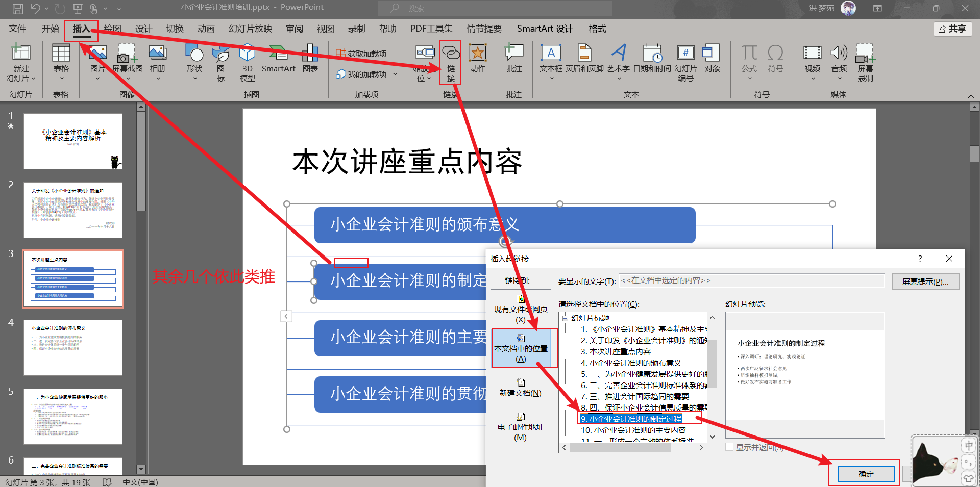Image resolution: width=980 pixels, height=487 pixels.
Task: Open the WordArt (艺术字) gallery
Action: tap(618, 63)
